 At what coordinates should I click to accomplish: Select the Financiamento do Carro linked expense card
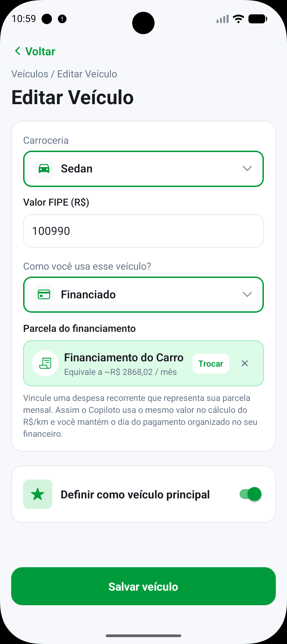point(143,363)
